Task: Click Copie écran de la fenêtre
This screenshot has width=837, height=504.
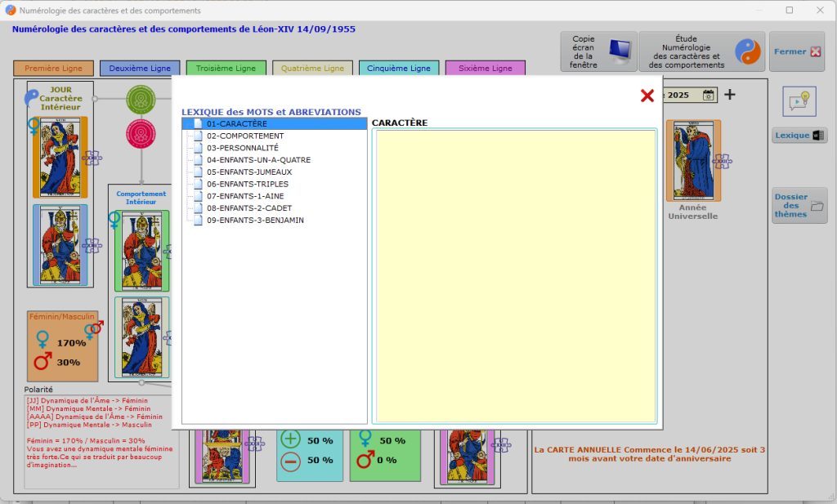Action: tap(598, 51)
